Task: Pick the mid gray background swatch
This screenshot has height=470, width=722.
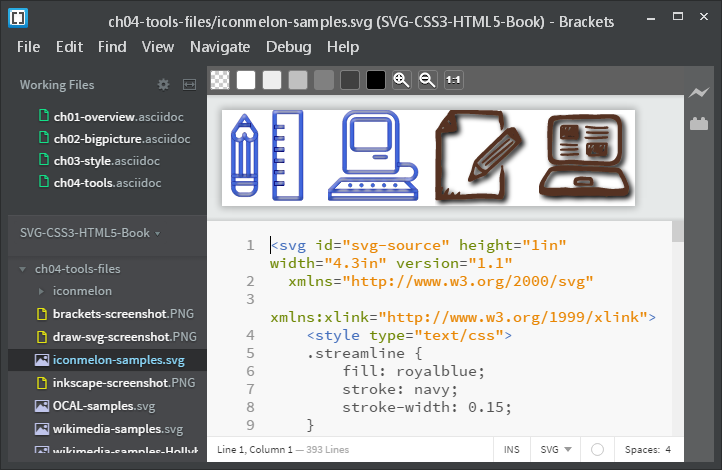Action: [324, 80]
